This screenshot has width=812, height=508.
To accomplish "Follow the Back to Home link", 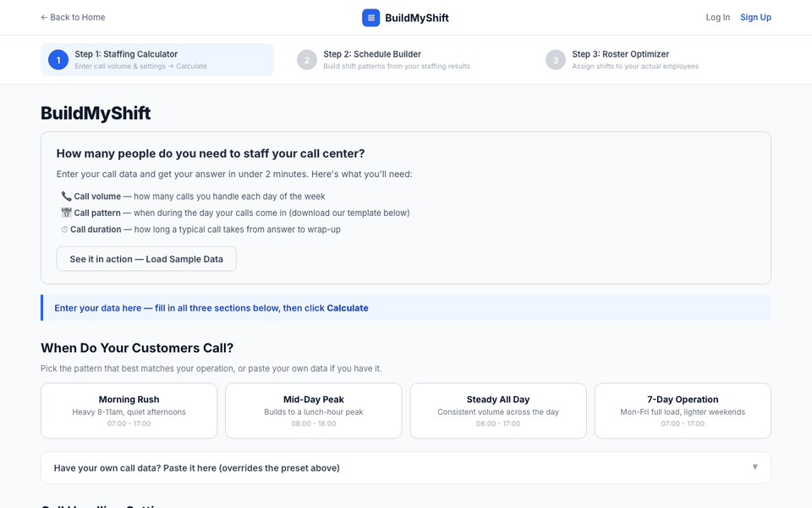I will click(x=73, y=17).
